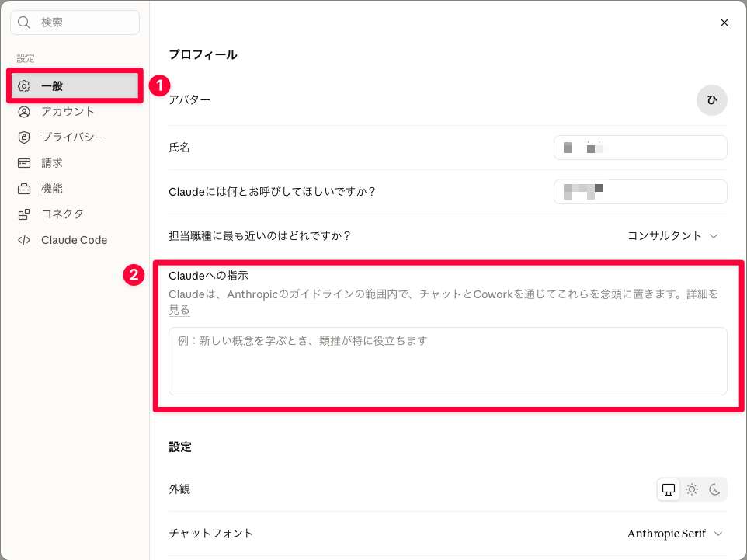Select the system appearance monitor option

coord(669,489)
